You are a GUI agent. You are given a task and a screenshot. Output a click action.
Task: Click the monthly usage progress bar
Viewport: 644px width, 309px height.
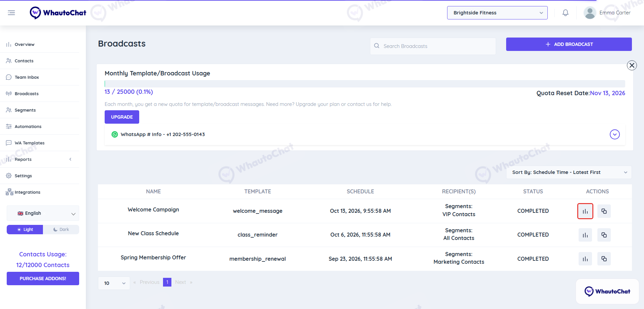[x=365, y=84]
